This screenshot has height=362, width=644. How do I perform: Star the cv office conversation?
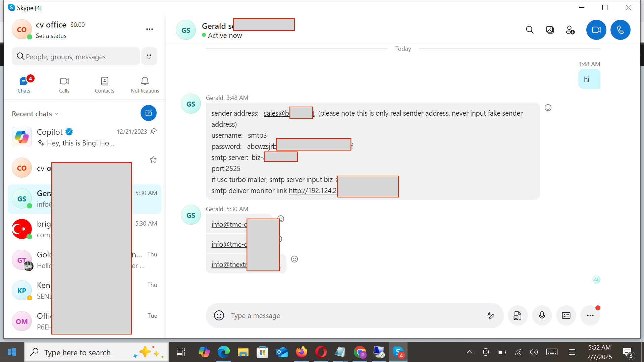coord(153,160)
